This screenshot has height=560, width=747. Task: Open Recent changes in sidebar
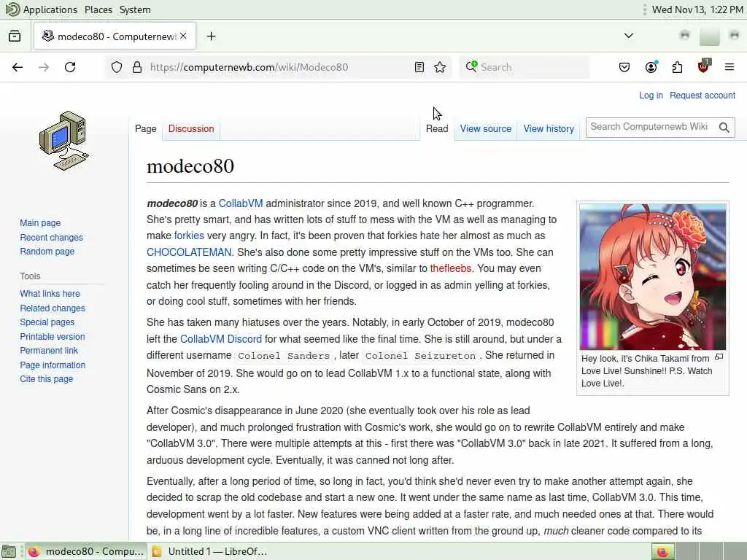click(51, 237)
